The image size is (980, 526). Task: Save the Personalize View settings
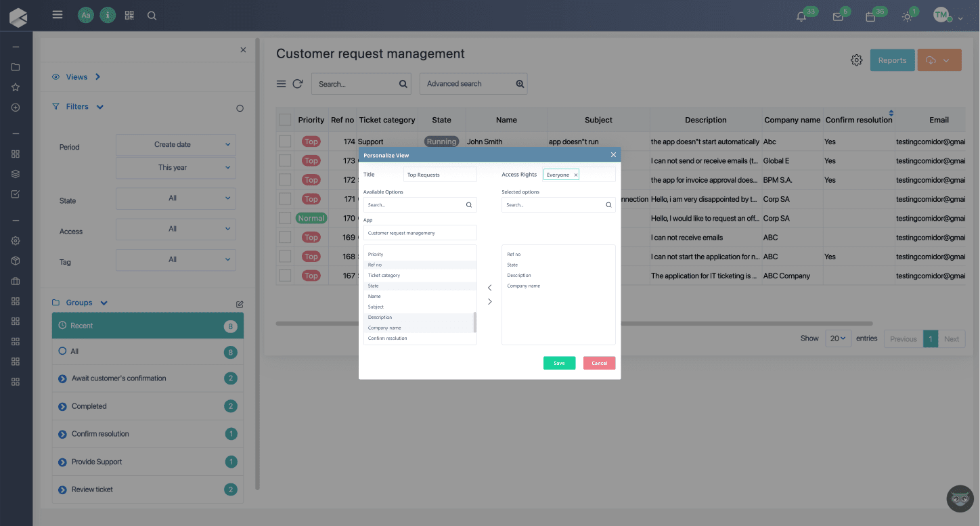pyautogui.click(x=559, y=363)
